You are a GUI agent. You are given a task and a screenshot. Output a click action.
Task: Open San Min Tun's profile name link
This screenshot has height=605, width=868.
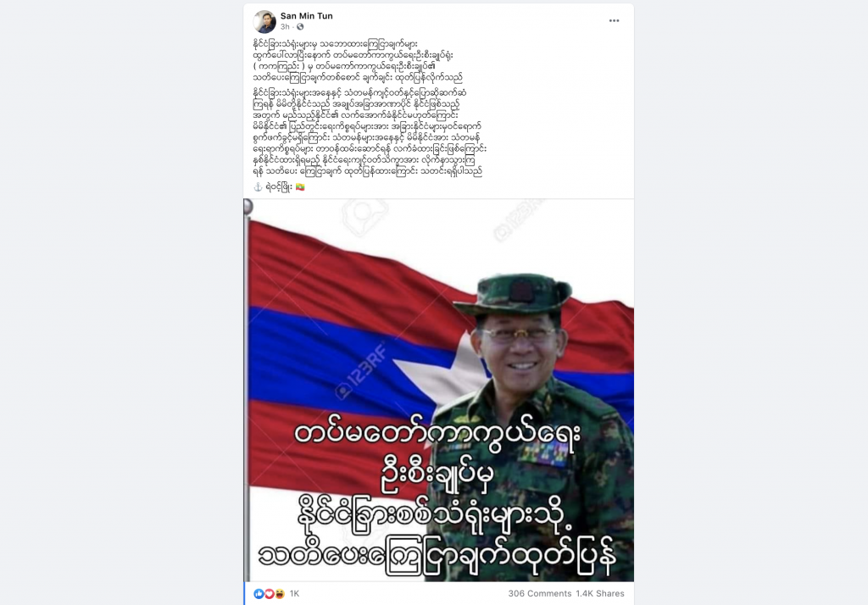307,16
